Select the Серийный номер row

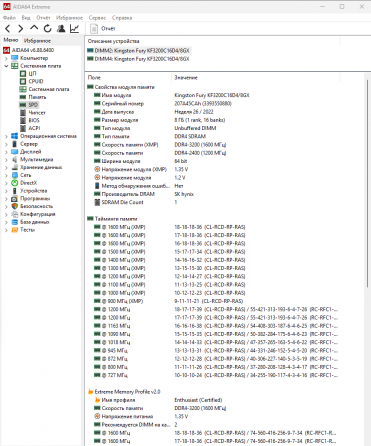click(x=213, y=104)
